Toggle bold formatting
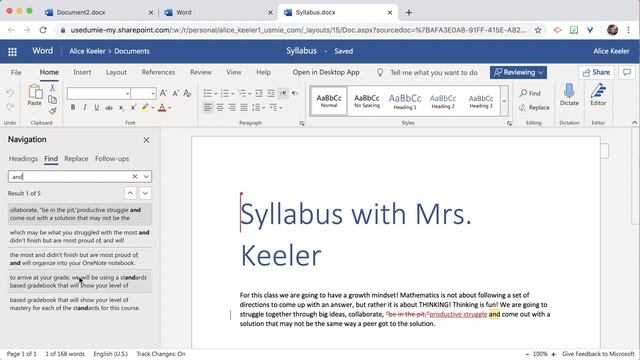The height and width of the screenshot is (360, 640). click(73, 107)
